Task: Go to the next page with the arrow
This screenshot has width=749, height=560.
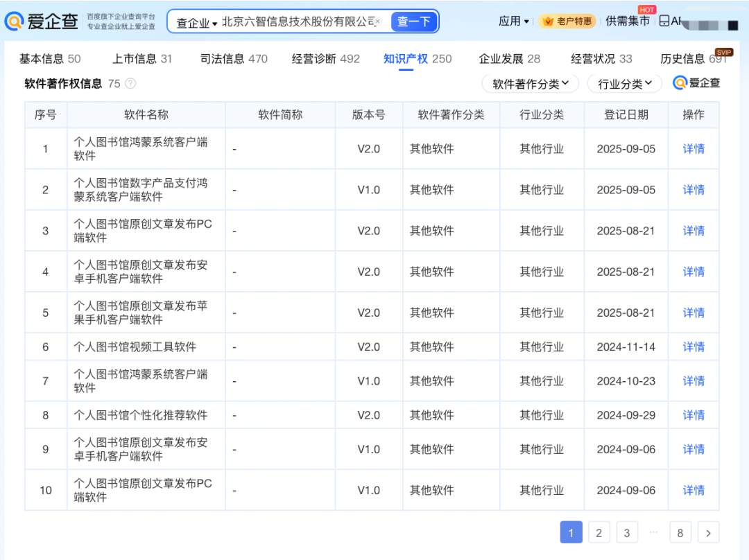Action: [708, 532]
